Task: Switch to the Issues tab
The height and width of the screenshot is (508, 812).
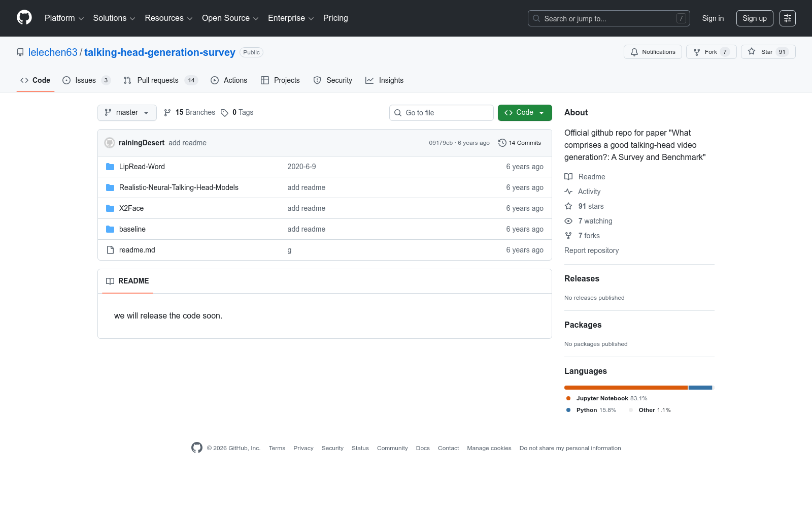Action: coord(86,80)
